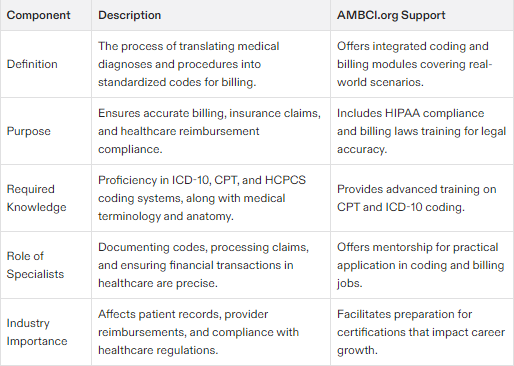Click the affects patient records description
The width and height of the screenshot is (514, 366).
[198, 332]
